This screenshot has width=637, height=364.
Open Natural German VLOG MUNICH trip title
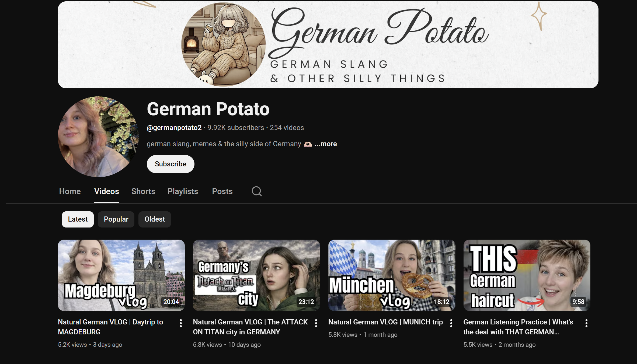coord(385,322)
